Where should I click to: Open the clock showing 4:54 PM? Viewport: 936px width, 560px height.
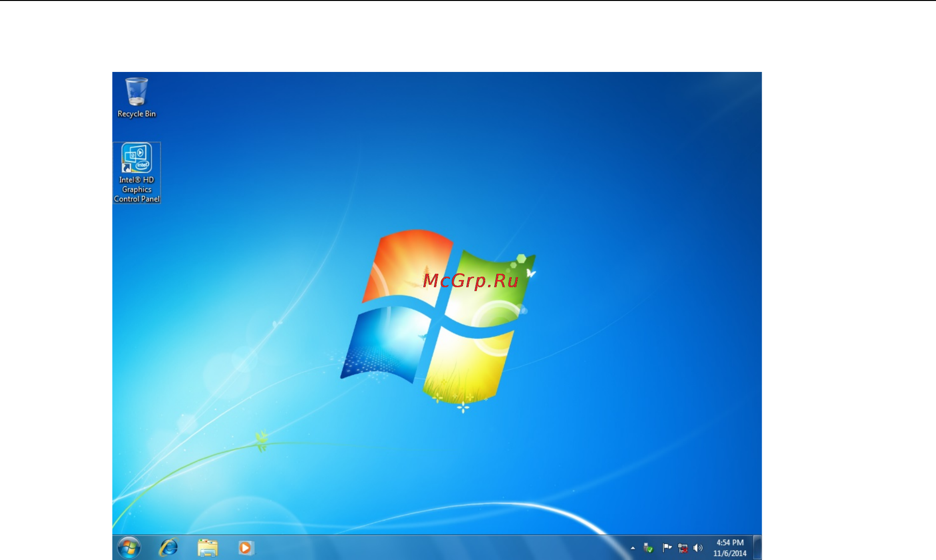(730, 548)
